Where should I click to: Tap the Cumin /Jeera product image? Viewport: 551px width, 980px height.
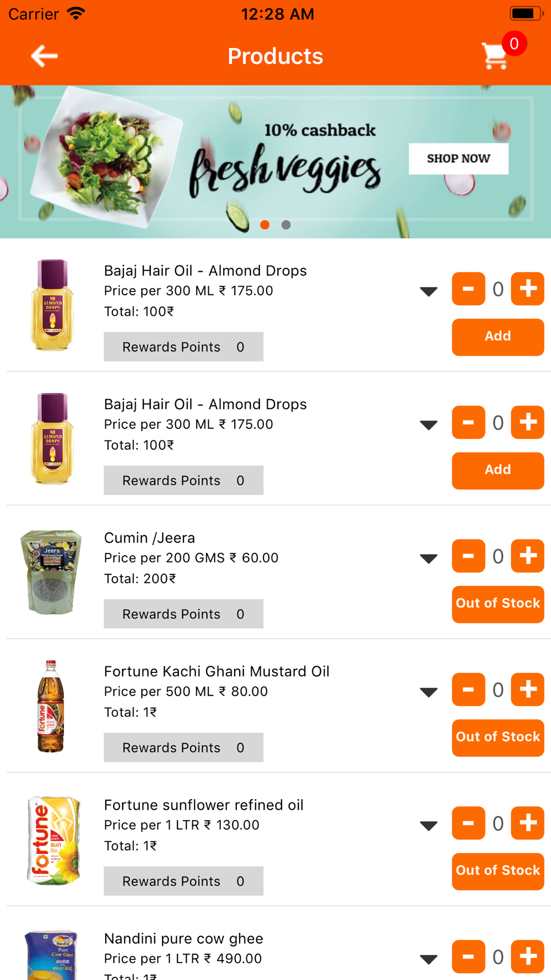(x=51, y=572)
